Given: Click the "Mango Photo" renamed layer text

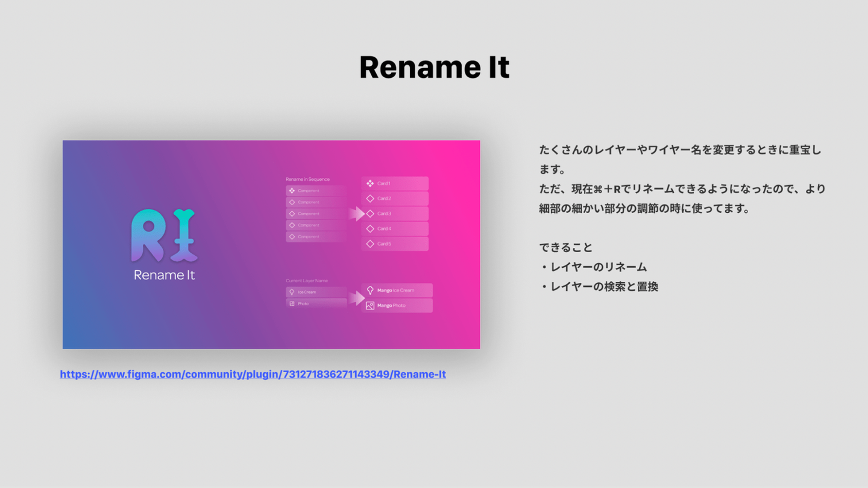Looking at the screenshot, I should (x=391, y=306).
